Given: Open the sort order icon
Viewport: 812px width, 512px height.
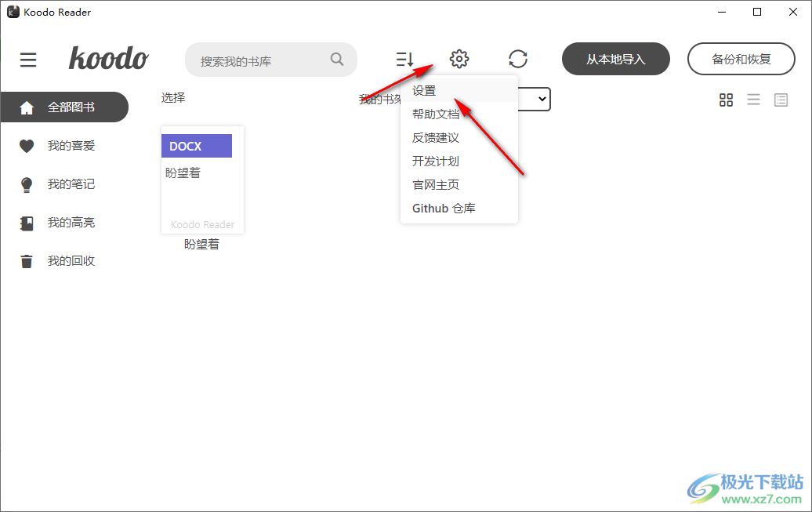Looking at the screenshot, I should coord(405,59).
